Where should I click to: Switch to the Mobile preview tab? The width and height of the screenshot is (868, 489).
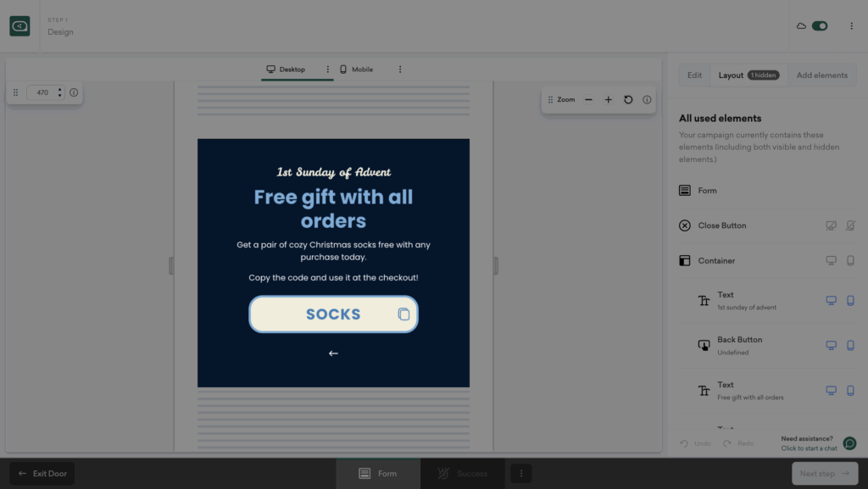(x=357, y=69)
